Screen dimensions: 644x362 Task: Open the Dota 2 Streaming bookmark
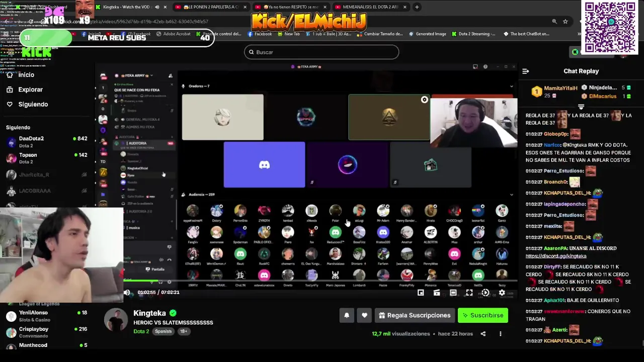coord(474,34)
